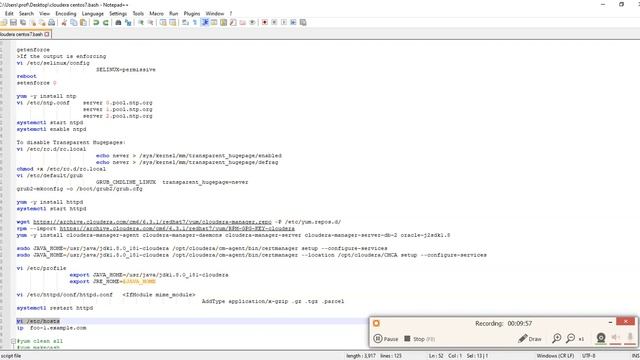The image size is (640, 360).
Task: Click the Save recorded macro icon
Action: [x=303, y=22]
